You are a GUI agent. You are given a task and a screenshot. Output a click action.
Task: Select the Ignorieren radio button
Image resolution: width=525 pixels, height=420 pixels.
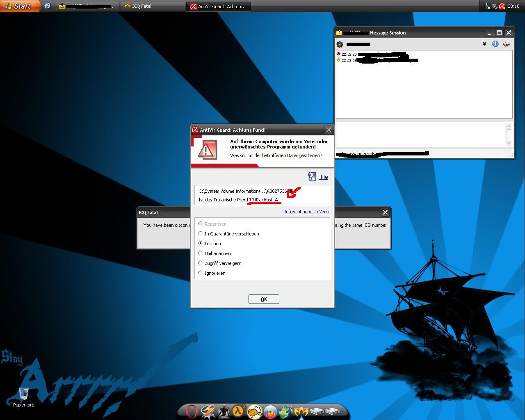point(200,273)
